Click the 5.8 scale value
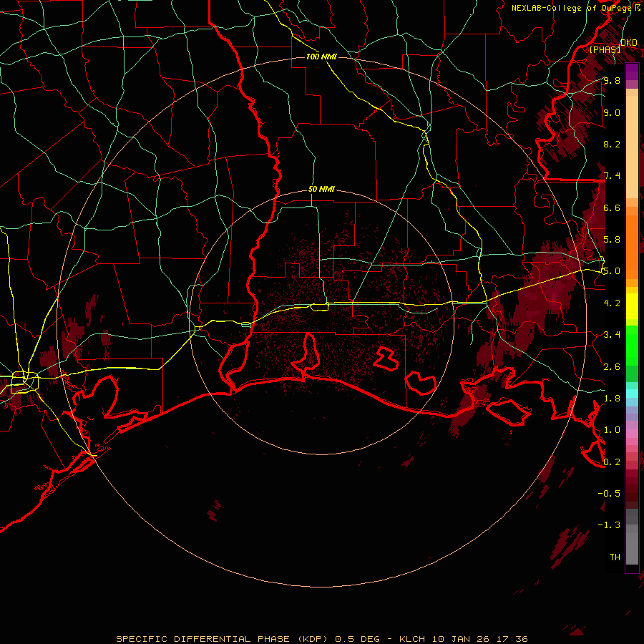The image size is (644, 644). [x=612, y=240]
